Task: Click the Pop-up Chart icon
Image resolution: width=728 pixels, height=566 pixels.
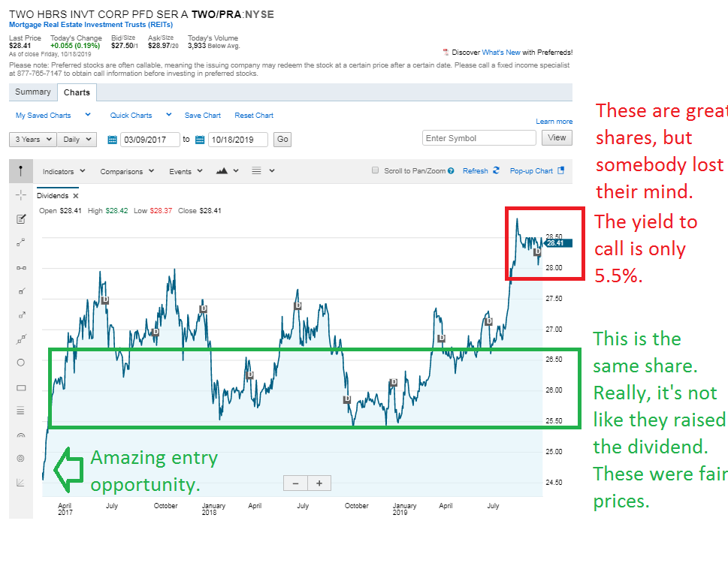Action: (x=560, y=171)
